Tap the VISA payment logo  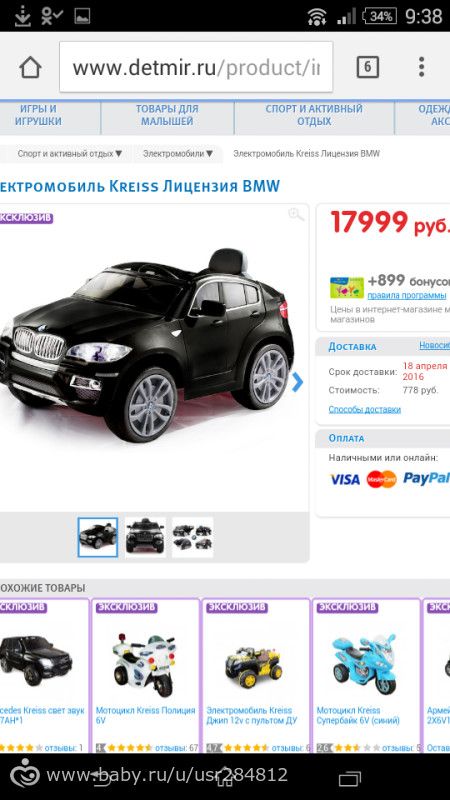(x=345, y=479)
